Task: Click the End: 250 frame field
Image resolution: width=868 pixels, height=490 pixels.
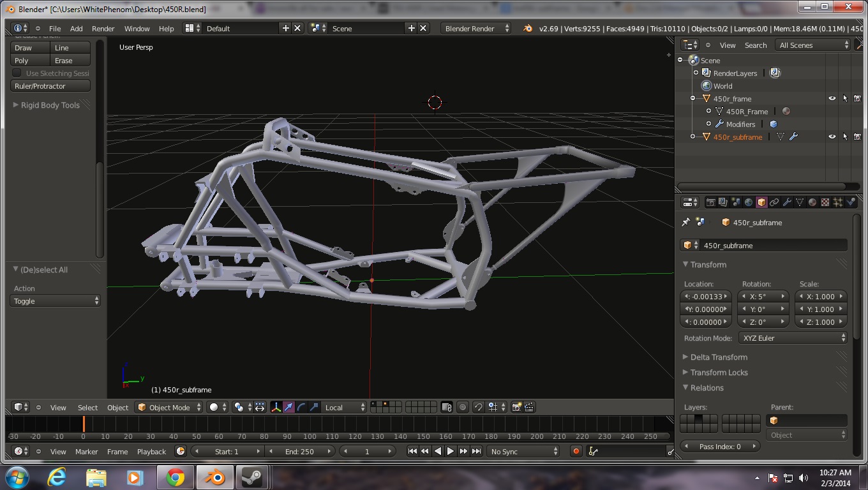Action: 299,451
